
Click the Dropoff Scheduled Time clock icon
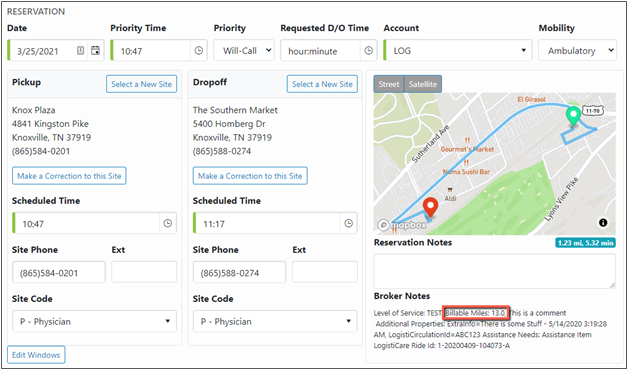349,223
